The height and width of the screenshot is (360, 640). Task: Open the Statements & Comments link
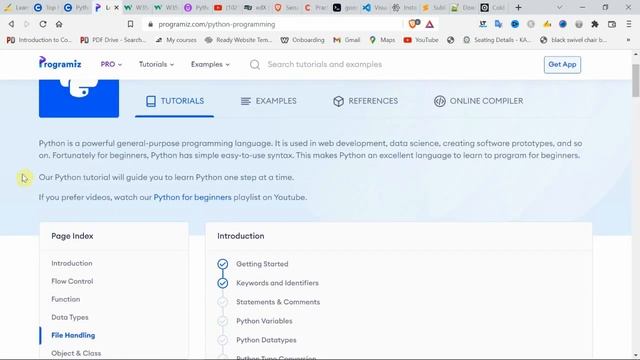278,302
